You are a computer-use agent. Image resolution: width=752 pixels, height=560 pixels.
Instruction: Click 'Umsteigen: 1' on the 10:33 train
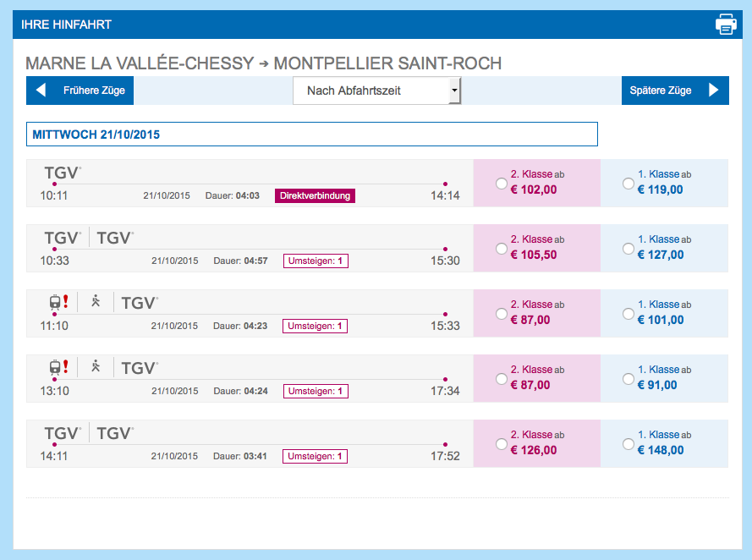(x=316, y=261)
